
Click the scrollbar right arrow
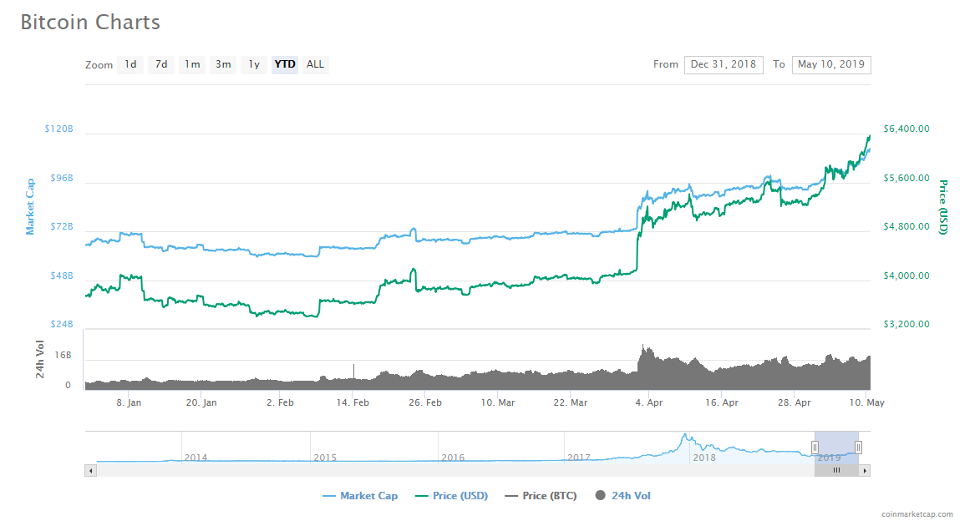pos(865,471)
